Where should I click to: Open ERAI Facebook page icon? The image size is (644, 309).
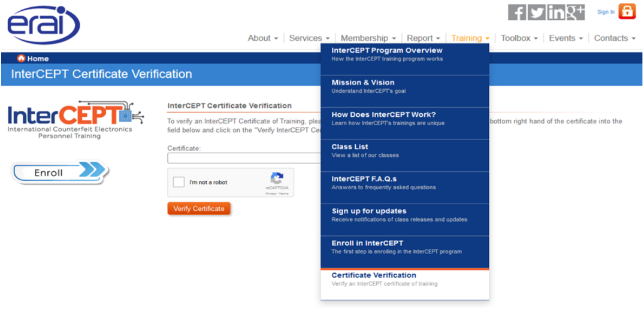click(517, 13)
